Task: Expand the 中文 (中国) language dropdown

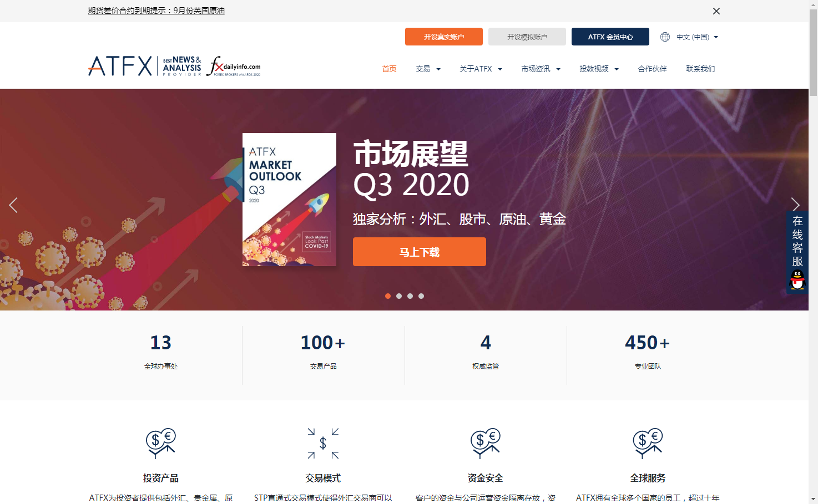Action: (x=697, y=37)
